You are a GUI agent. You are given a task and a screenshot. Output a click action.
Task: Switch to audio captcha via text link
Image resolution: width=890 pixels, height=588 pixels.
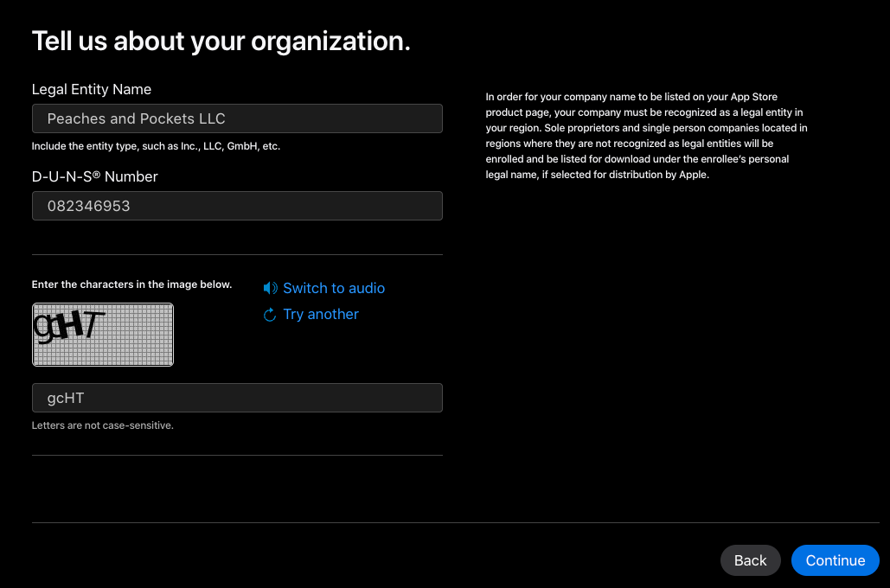coord(333,288)
